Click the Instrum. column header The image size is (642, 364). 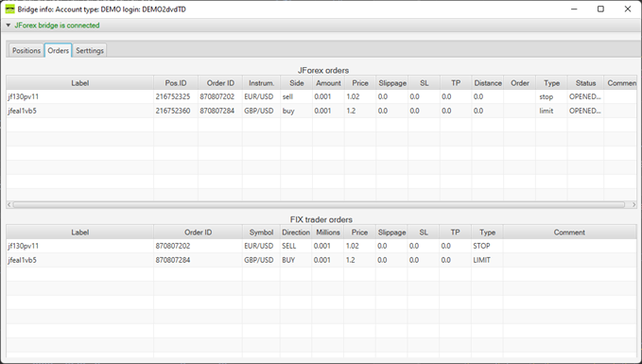261,83
